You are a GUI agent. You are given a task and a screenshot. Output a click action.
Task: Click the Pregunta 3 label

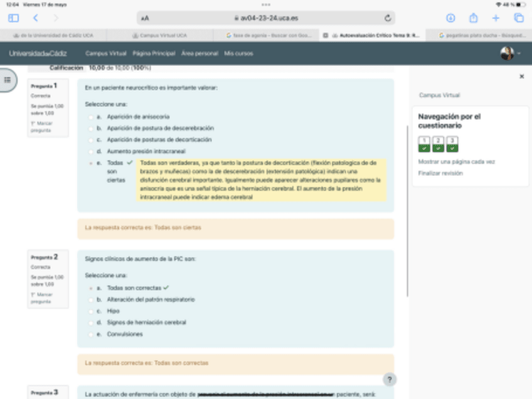pos(45,393)
